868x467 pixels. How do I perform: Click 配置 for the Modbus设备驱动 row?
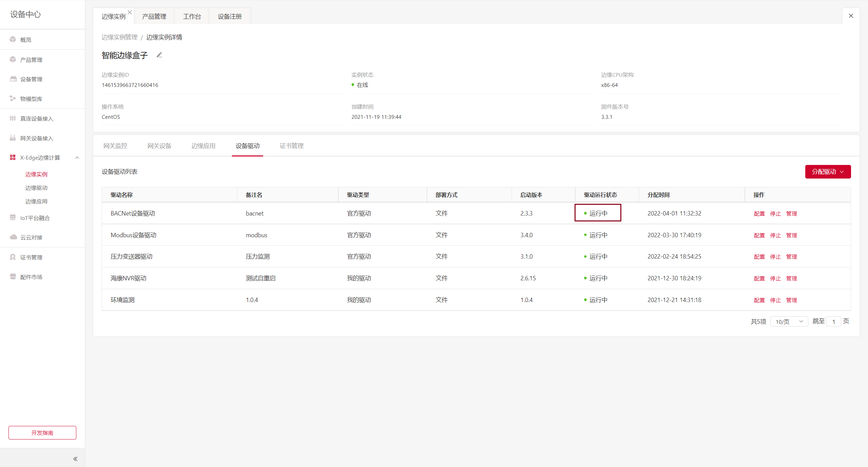(759, 235)
